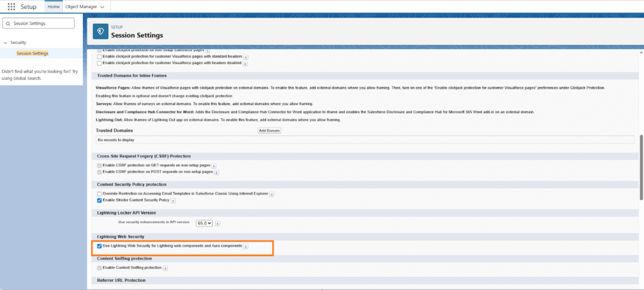Open the App Launcher grid icon

11,6
